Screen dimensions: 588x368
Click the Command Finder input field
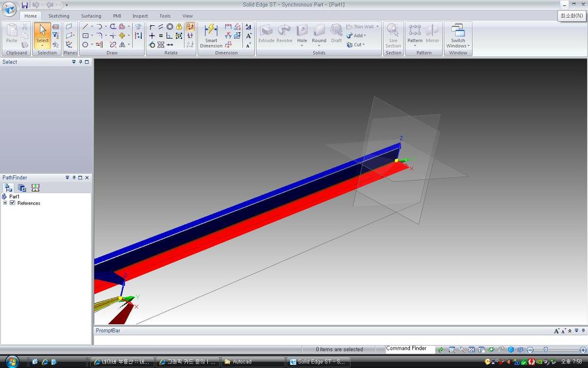[409, 348]
